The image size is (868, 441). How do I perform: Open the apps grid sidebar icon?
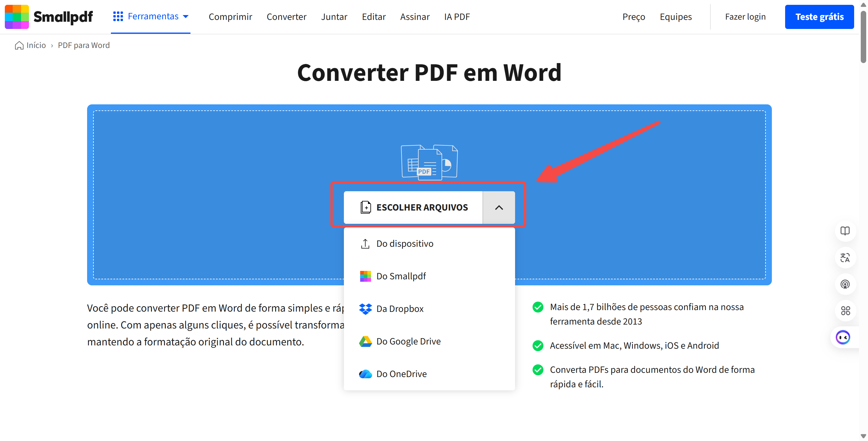pos(845,310)
